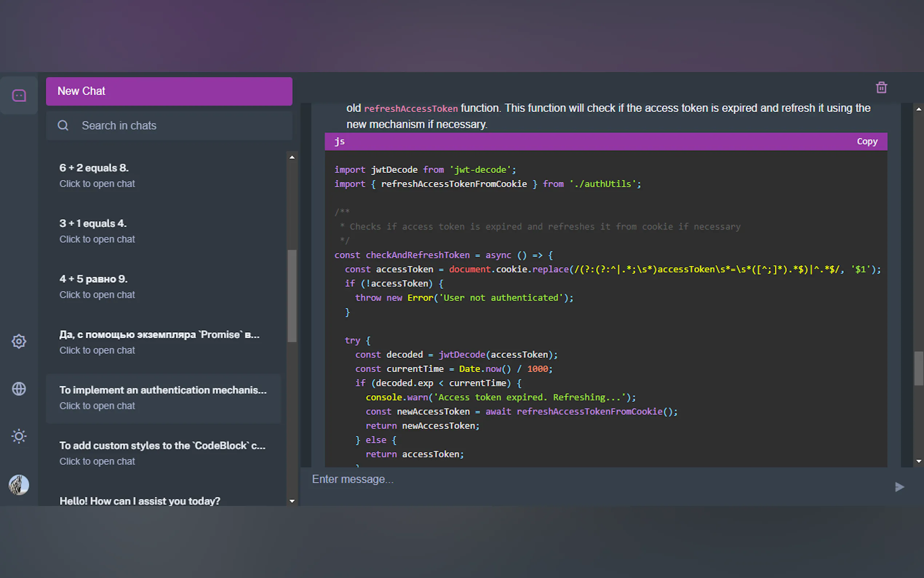Viewport: 924px width, 578px height.
Task: Click the chat bubble sidebar icon
Action: [19, 95]
